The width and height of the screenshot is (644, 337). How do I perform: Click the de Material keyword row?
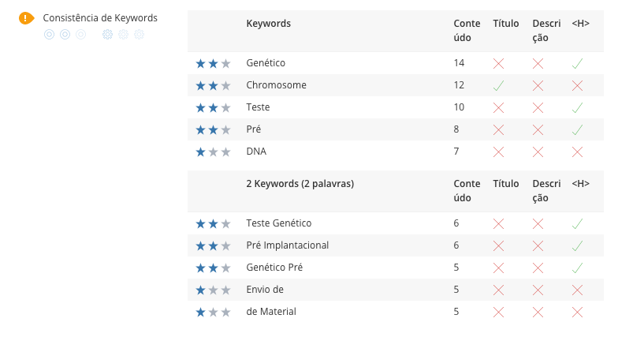click(x=396, y=312)
